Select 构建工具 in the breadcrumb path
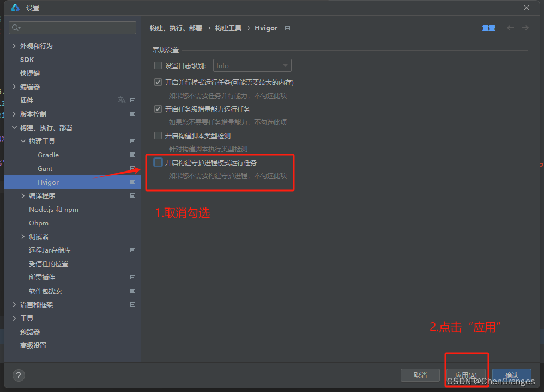544x392 pixels. tap(227, 28)
